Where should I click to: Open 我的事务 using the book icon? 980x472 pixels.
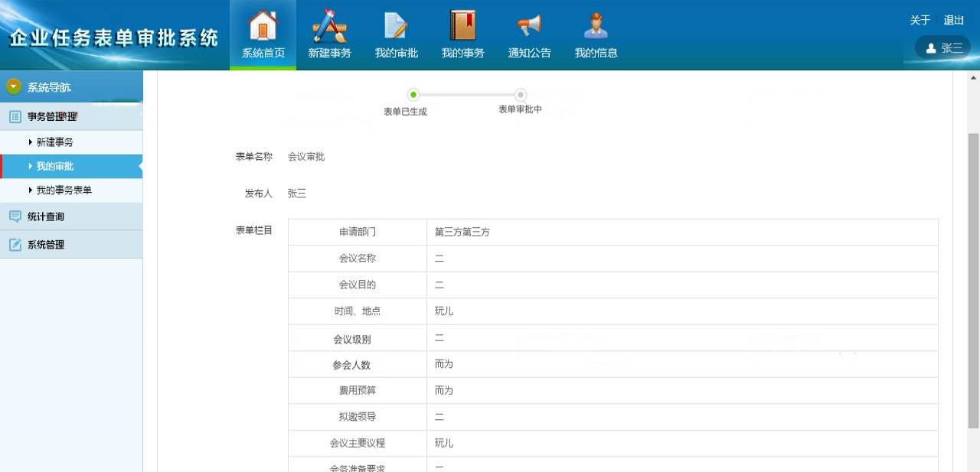(x=462, y=27)
